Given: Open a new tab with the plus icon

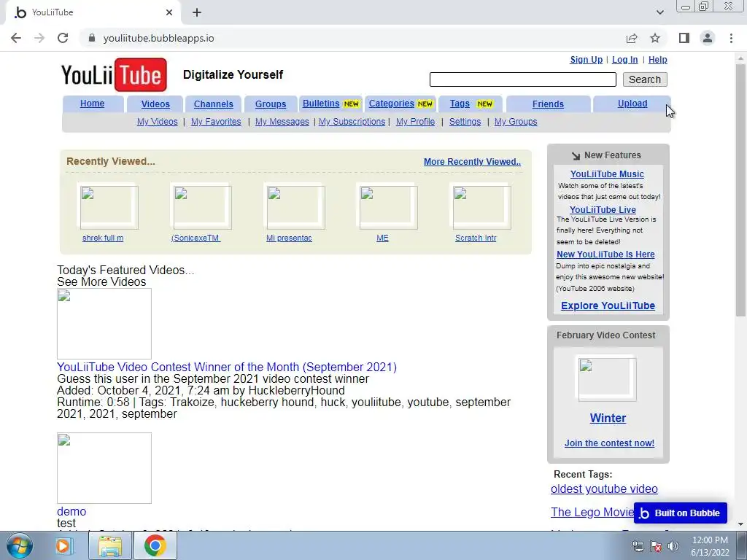Looking at the screenshot, I should (197, 12).
